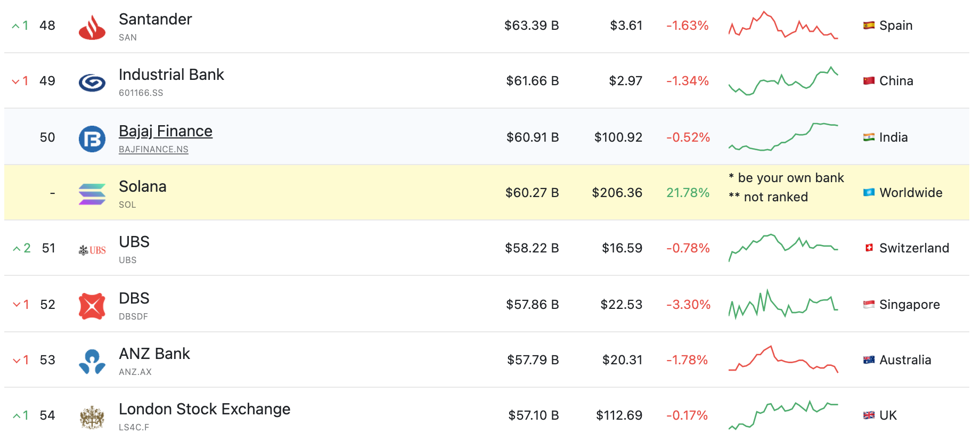
Task: Click the ANZ Bank red sparkline chart
Action: coord(783,360)
